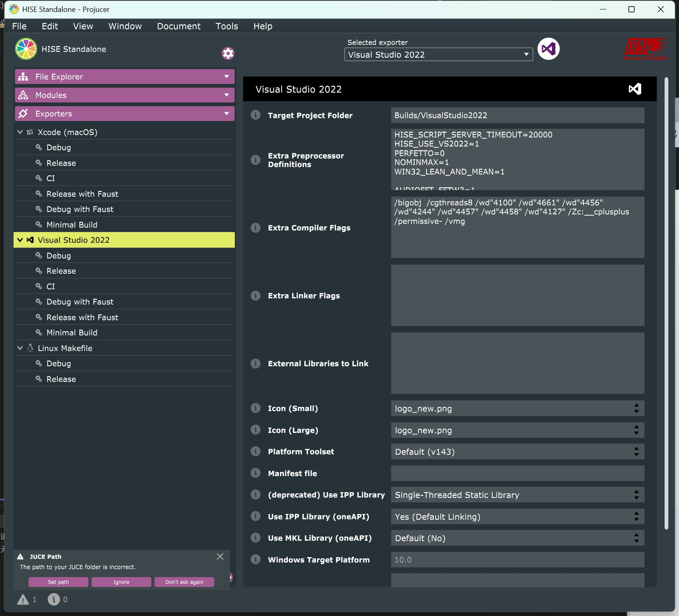This screenshot has width=679, height=616.
Task: Select Xcode Minimal Build configuration
Action: [124, 225]
